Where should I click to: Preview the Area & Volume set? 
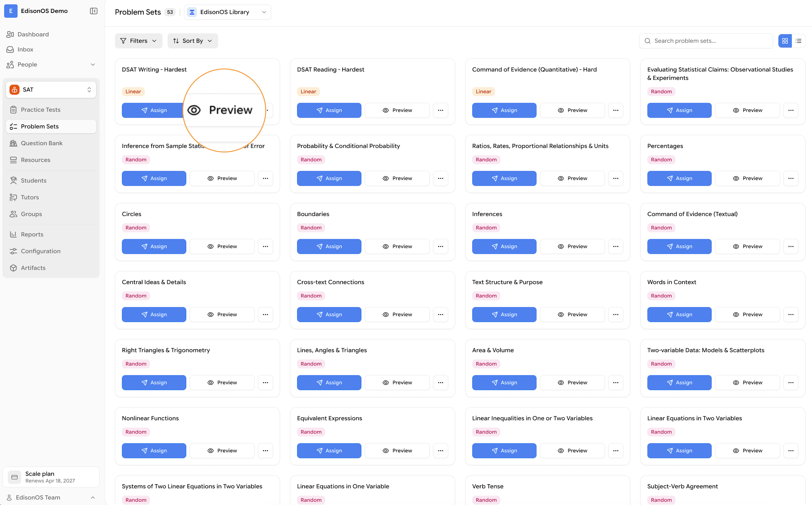pos(572,383)
